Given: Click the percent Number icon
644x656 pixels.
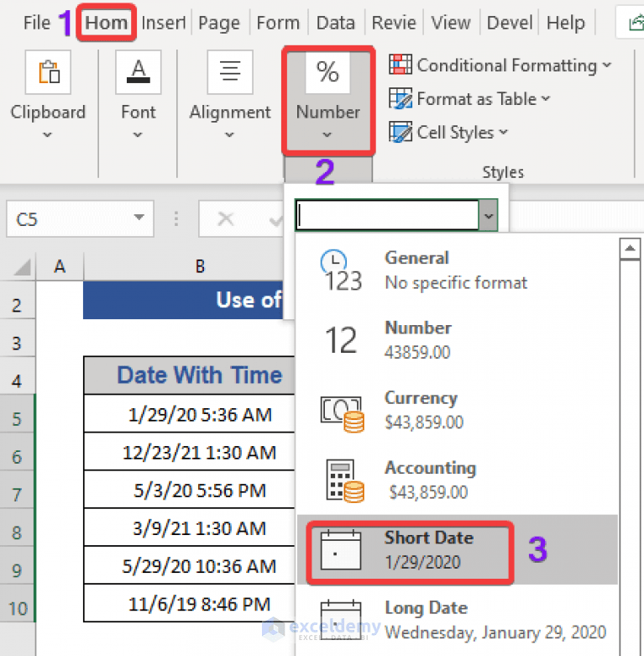Looking at the screenshot, I should (x=327, y=72).
